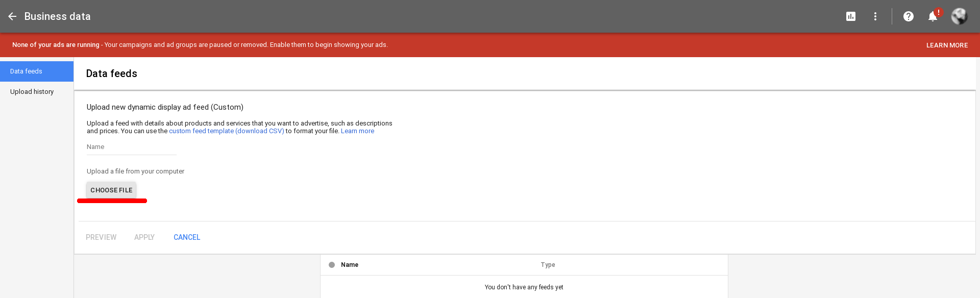The width and height of the screenshot is (980, 298).
Task: Click the 'Upload a file from your computer' label
Action: [x=135, y=171]
